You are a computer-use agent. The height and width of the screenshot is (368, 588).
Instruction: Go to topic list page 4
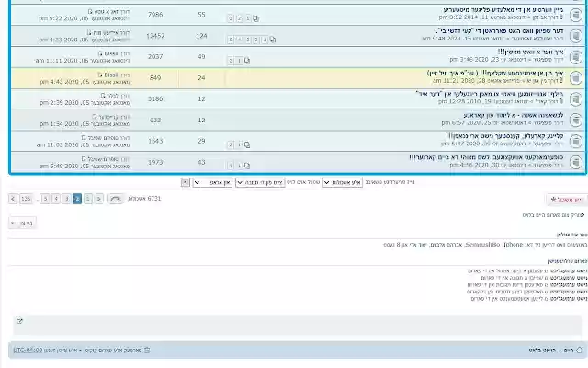(56, 199)
